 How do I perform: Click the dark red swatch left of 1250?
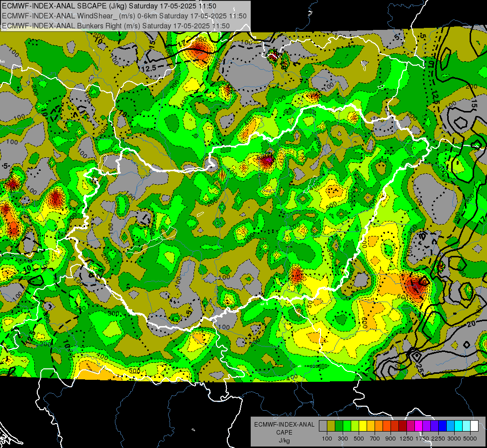point(402,426)
